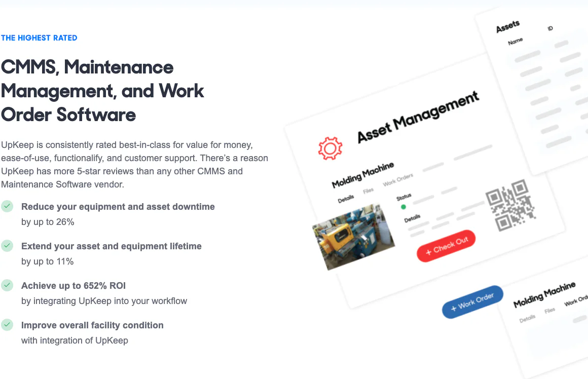Image resolution: width=588 pixels, height=379 pixels.
Task: Click the QR code on the asset card
Action: tap(510, 205)
